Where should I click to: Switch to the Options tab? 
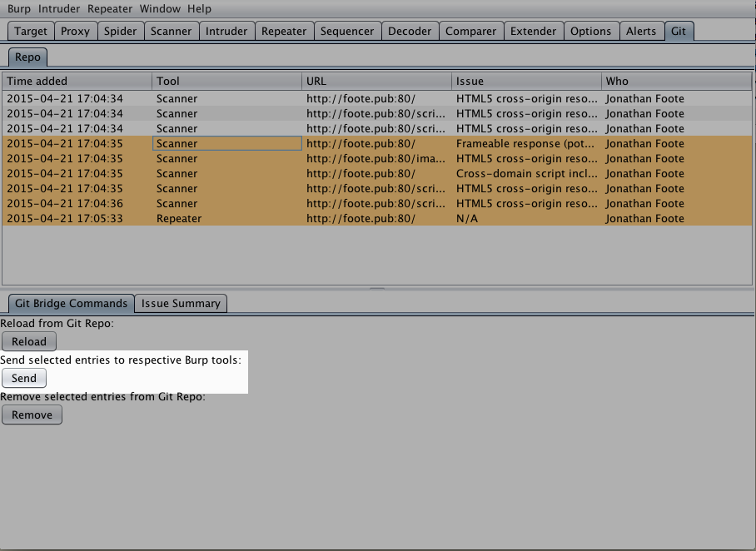(x=590, y=31)
